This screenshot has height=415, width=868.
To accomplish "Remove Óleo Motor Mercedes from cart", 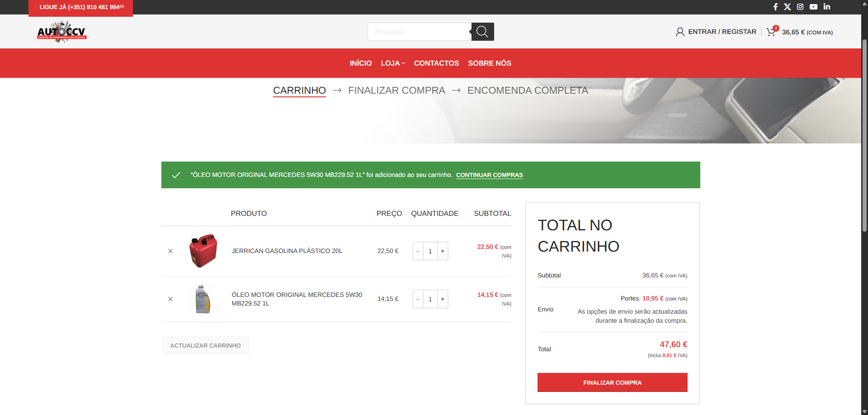I will pos(170,299).
